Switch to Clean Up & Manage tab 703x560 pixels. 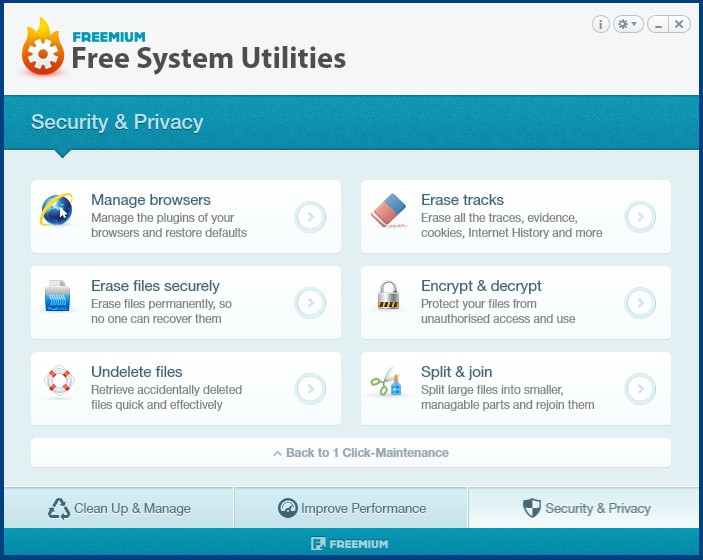point(119,508)
